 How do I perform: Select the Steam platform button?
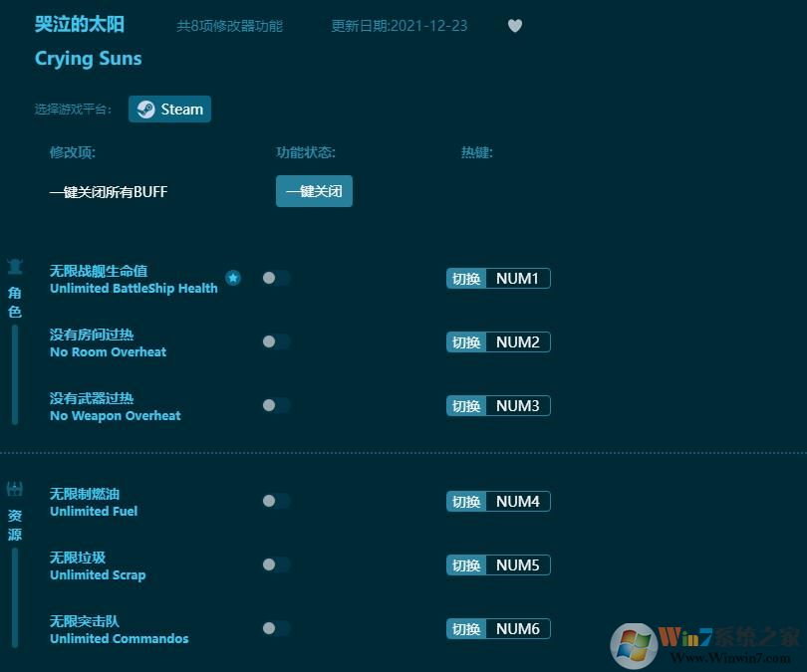tap(169, 109)
